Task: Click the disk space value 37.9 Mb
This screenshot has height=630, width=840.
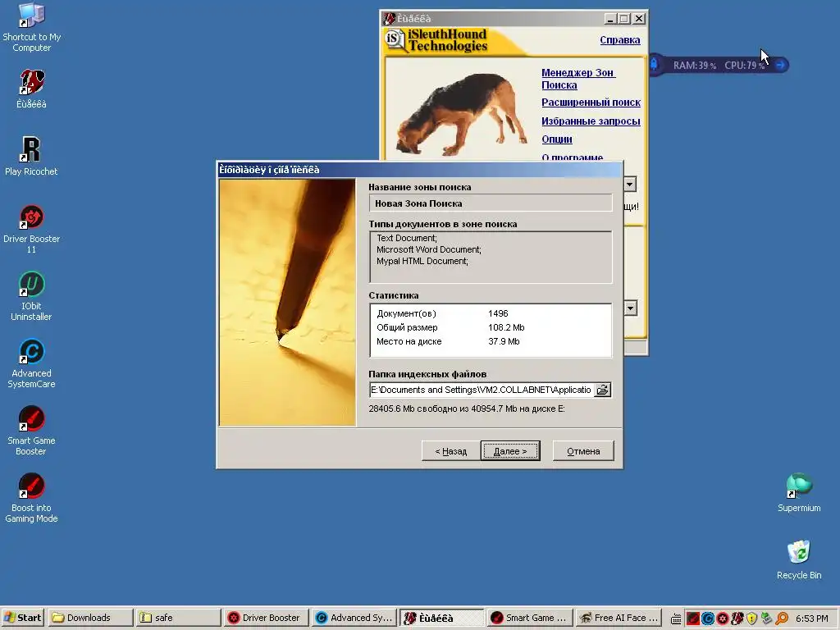Action: point(504,341)
